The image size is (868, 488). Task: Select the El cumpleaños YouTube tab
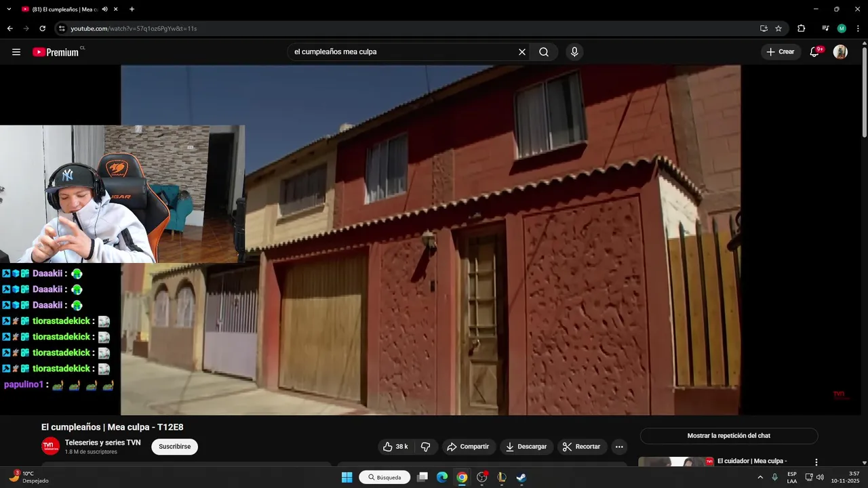pyautogui.click(x=64, y=9)
